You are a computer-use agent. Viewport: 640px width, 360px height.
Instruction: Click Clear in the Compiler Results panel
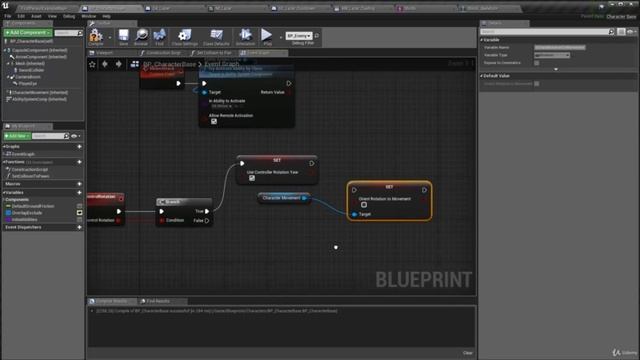pos(468,353)
